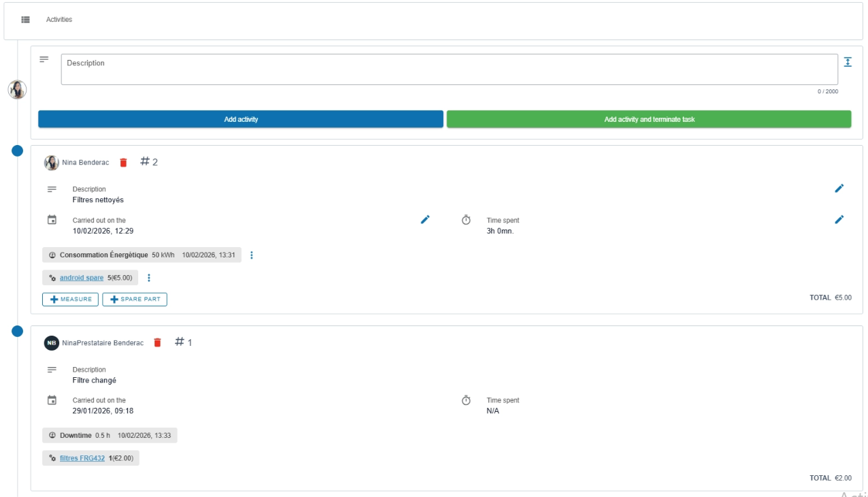
Task: Edit the 'Filtres nettoyés' description
Action: pos(839,189)
